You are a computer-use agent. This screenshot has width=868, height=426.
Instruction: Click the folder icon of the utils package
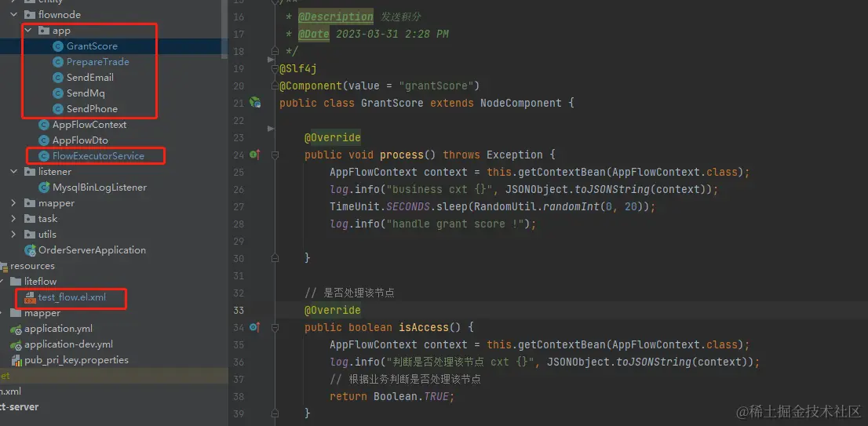point(30,235)
